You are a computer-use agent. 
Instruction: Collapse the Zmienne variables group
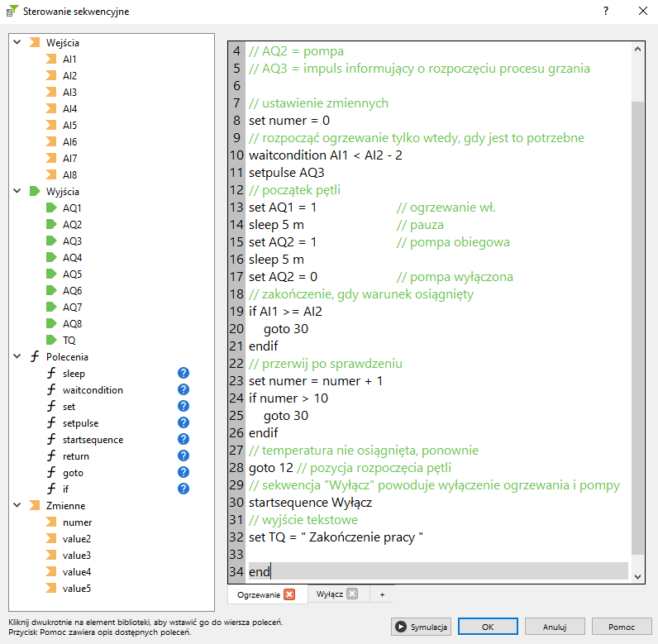click(x=17, y=505)
